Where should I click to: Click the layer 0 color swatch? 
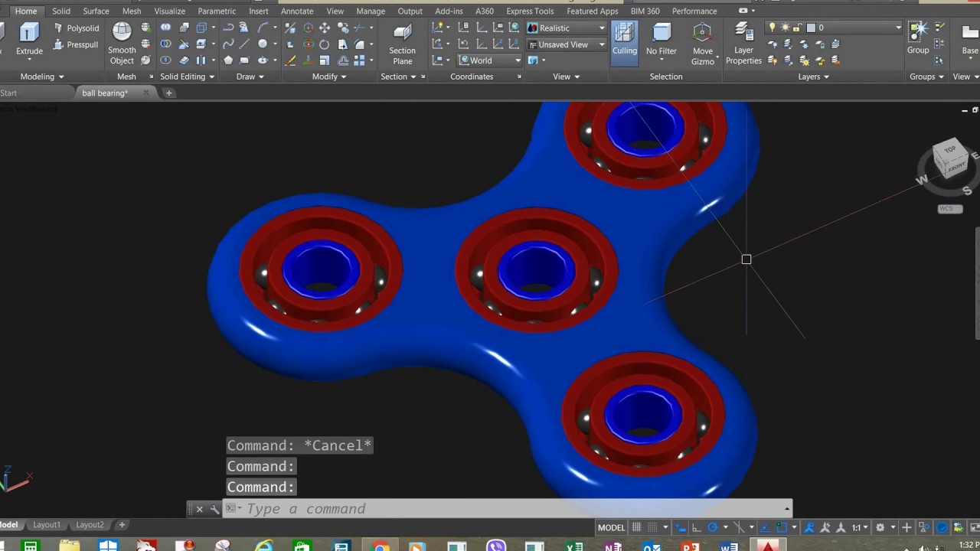pyautogui.click(x=812, y=28)
